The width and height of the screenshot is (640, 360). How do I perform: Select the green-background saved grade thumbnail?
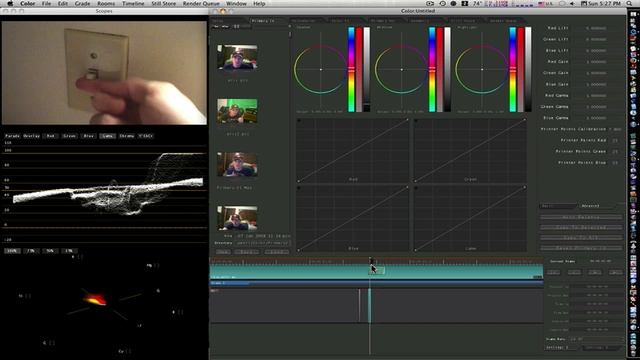pyautogui.click(x=237, y=111)
